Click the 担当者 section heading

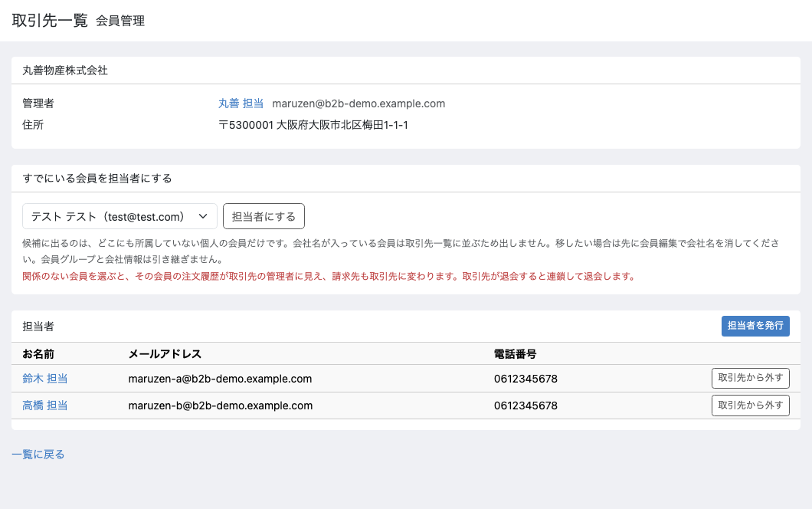coord(38,327)
